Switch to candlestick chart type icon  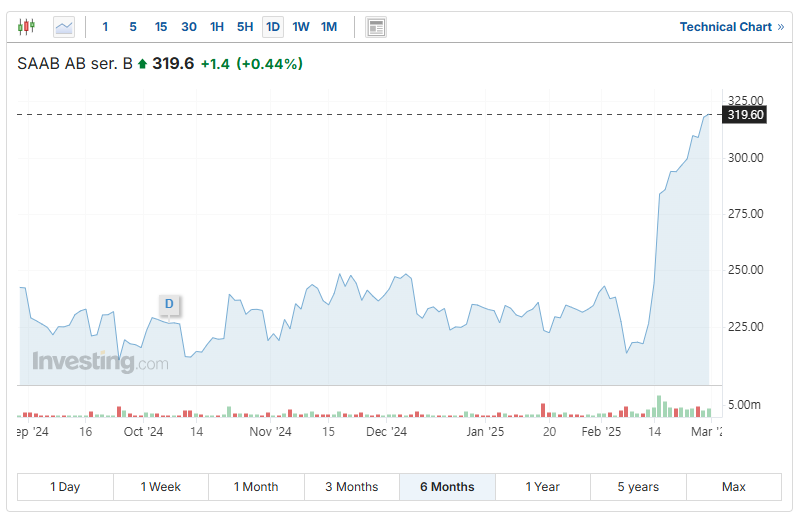(x=26, y=26)
